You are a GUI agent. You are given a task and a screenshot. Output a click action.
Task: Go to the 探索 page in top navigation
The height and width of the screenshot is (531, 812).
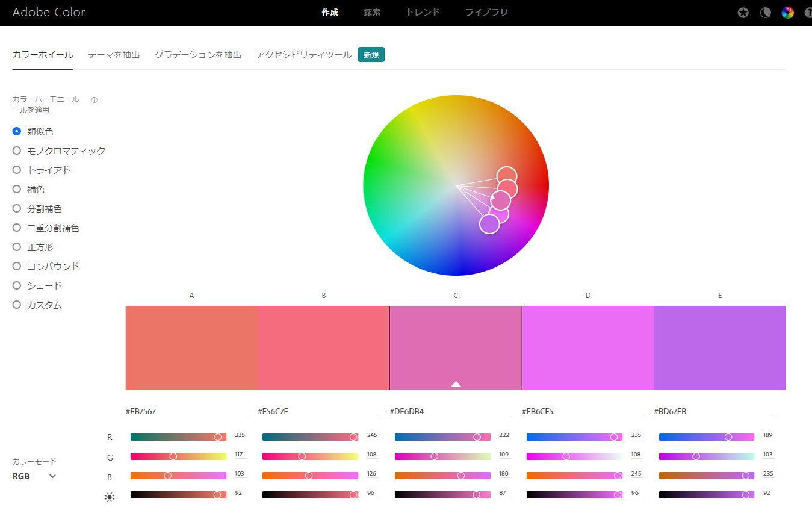(x=372, y=12)
